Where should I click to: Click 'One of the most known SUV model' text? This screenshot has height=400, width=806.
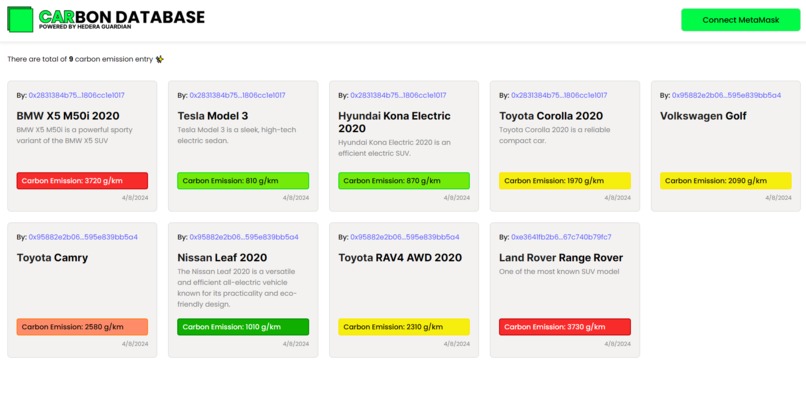click(559, 271)
